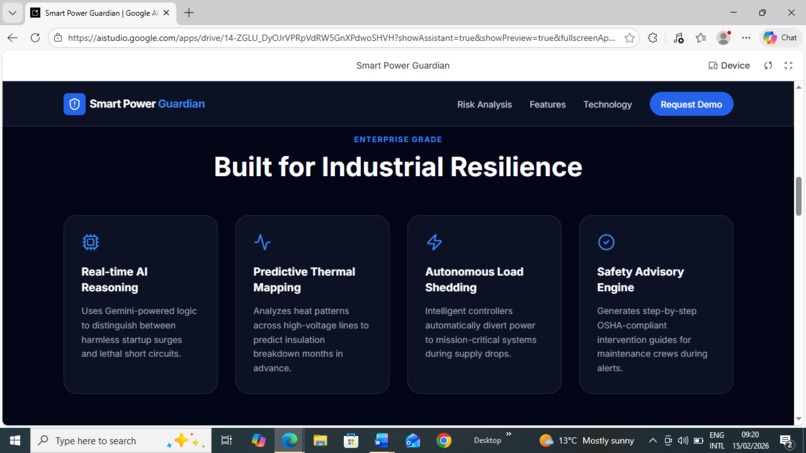Open the Favorites list in the toolbar

coord(701,38)
